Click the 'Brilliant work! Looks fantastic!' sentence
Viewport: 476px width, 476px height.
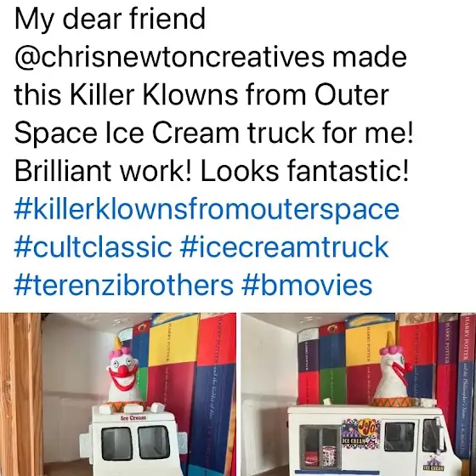[x=212, y=171]
